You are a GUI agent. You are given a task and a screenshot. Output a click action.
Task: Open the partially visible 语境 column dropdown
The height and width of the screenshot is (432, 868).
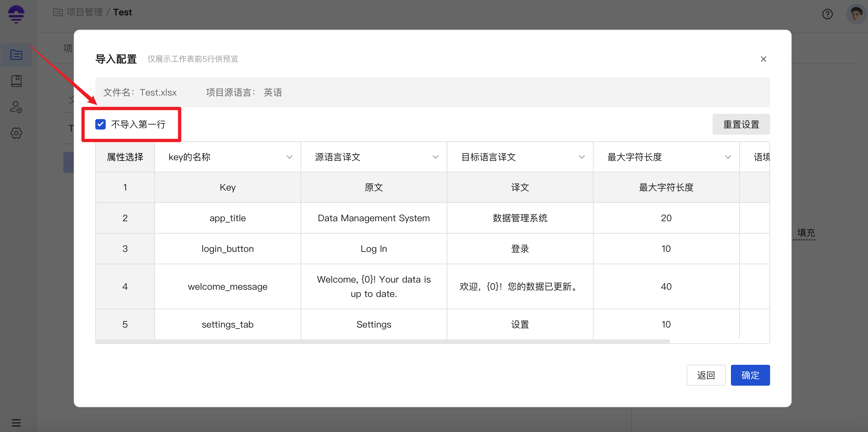(755, 157)
